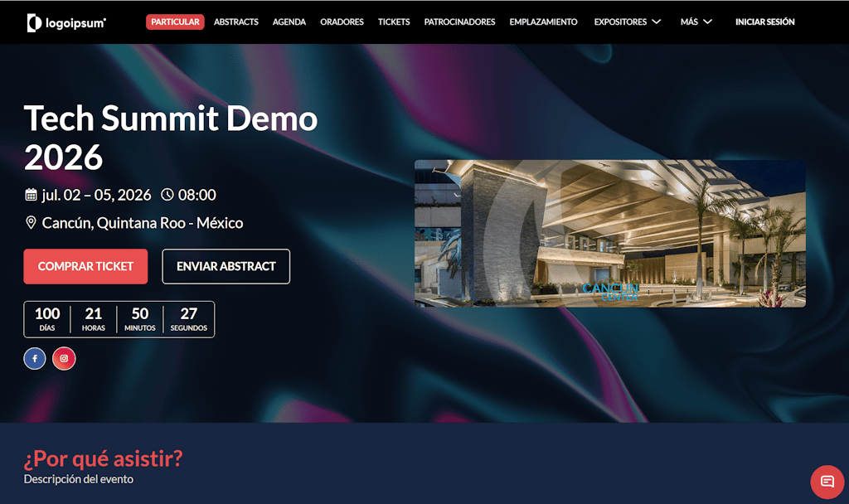This screenshot has width=849, height=504.
Task: Open the Instagram social icon
Action: coord(64,359)
